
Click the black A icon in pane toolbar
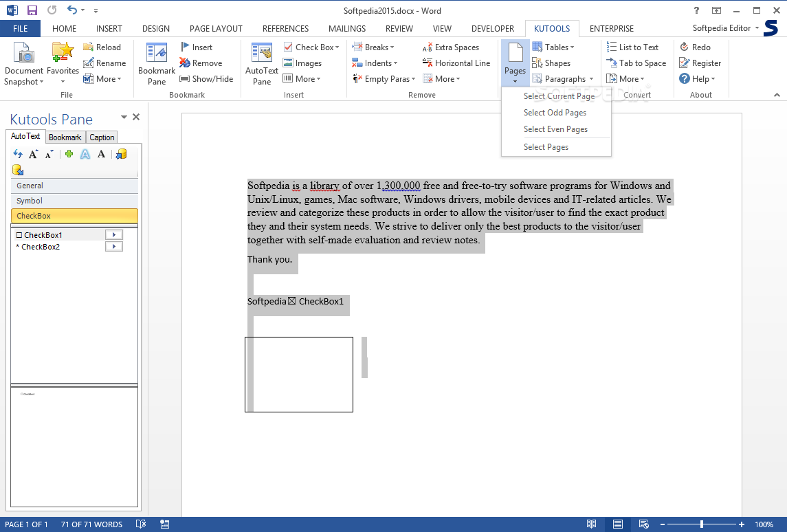point(102,154)
